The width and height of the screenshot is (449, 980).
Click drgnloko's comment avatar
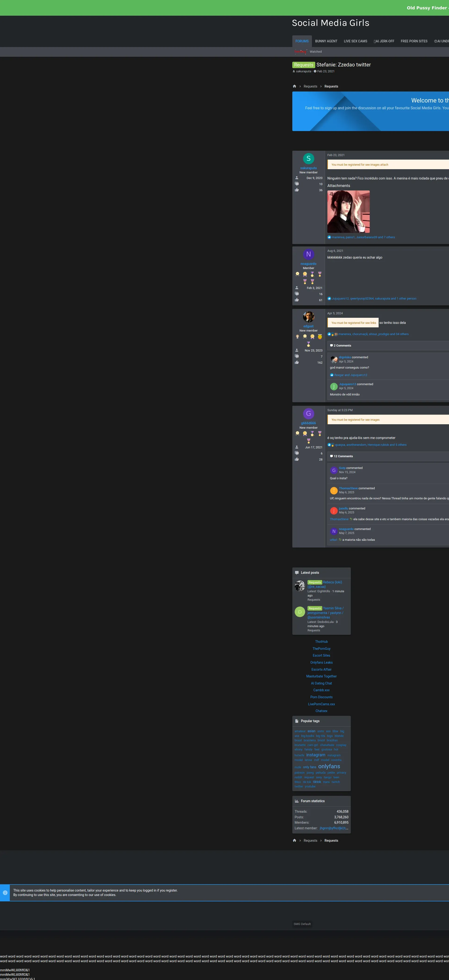pyautogui.click(x=334, y=359)
